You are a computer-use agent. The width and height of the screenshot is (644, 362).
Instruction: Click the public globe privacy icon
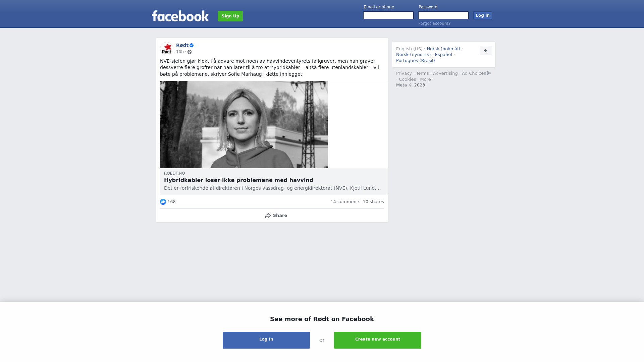[190, 52]
